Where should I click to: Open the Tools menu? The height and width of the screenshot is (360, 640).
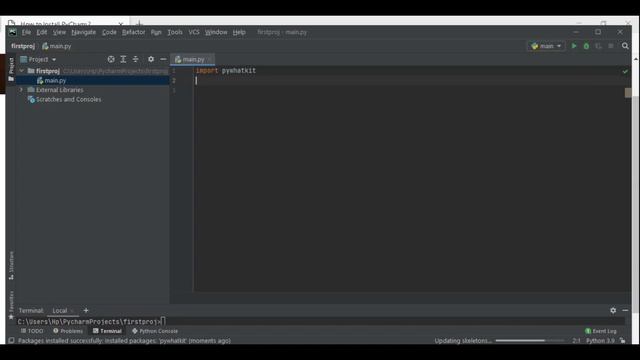(175, 32)
